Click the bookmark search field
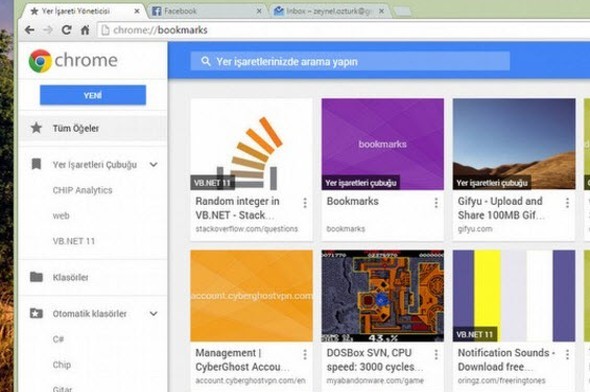590x392 pixels. [x=350, y=61]
